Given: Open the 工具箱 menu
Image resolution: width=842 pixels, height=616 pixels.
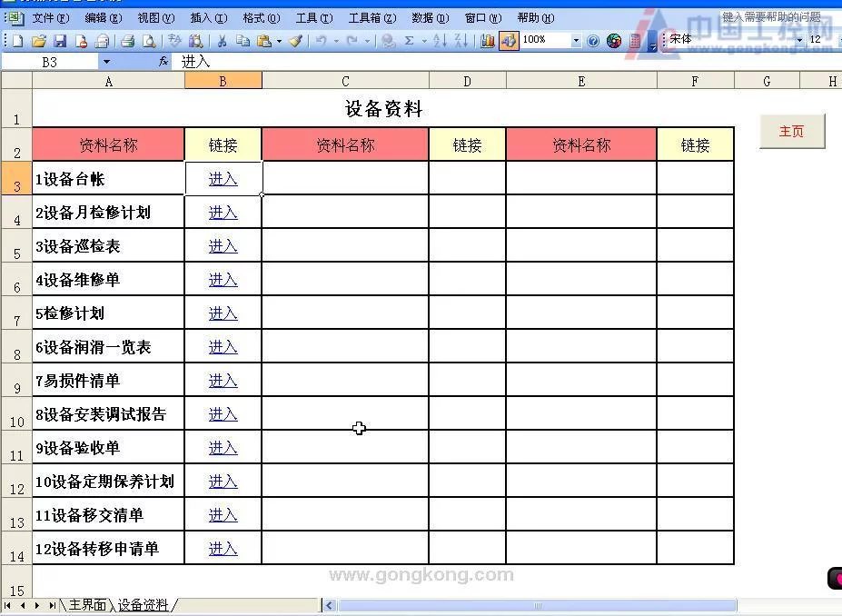Looking at the screenshot, I should tap(372, 18).
